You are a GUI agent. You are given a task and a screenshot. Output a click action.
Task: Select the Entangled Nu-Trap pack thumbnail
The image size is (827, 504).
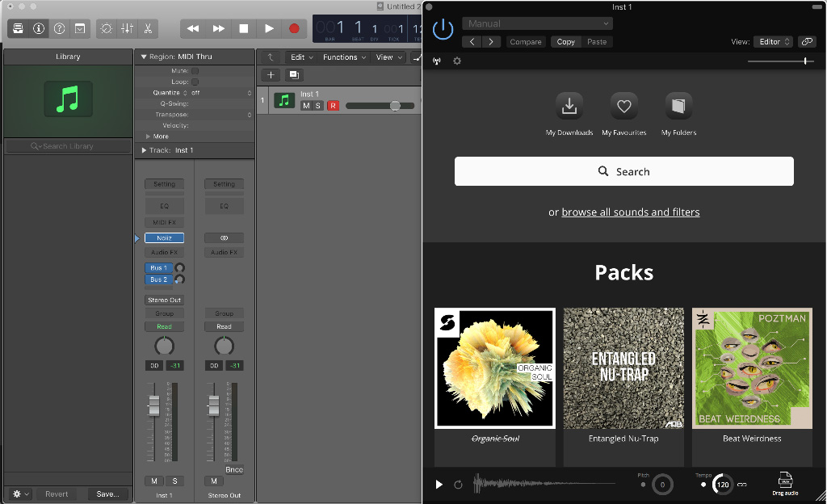(x=623, y=367)
